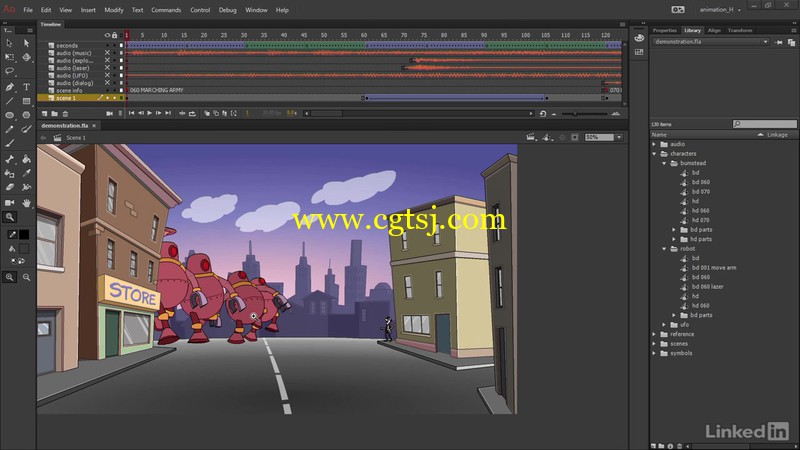Select the Line tool
This screenshot has height=450, width=800.
pos(9,101)
